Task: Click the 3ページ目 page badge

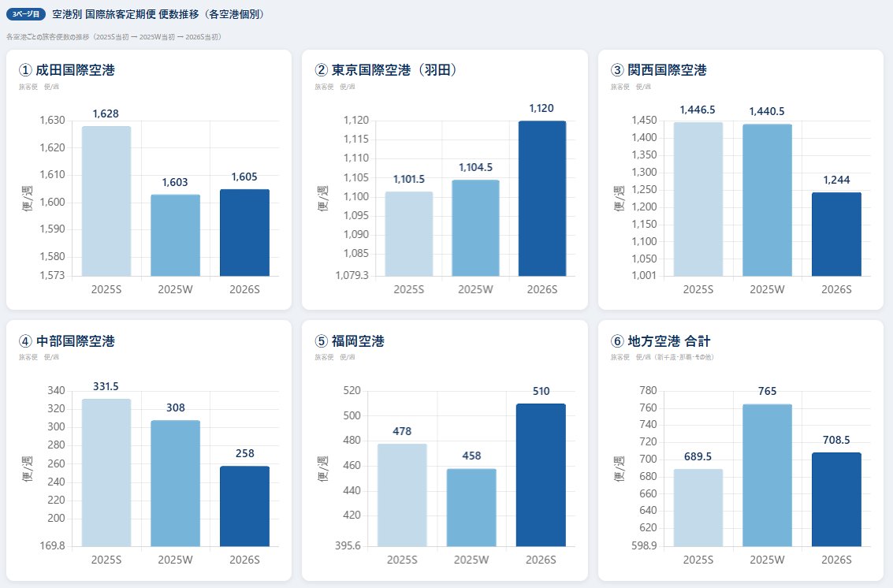Action: (26, 14)
